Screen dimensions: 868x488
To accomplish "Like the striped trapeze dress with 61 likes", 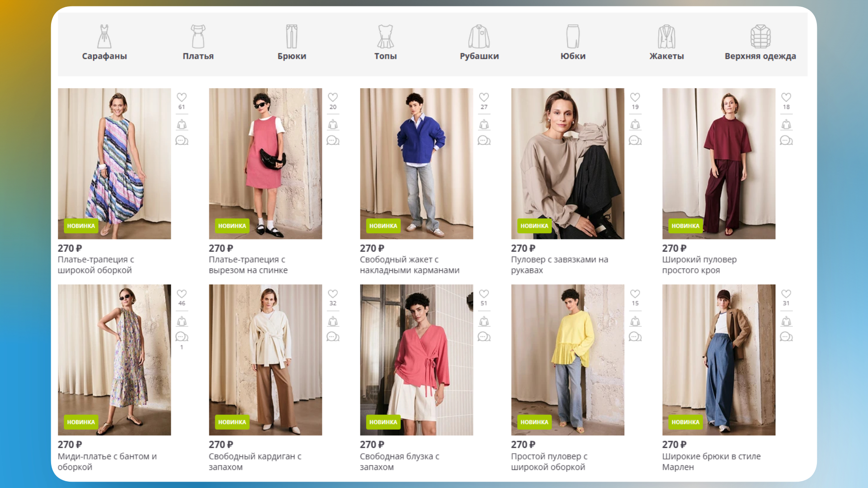I will point(181,97).
